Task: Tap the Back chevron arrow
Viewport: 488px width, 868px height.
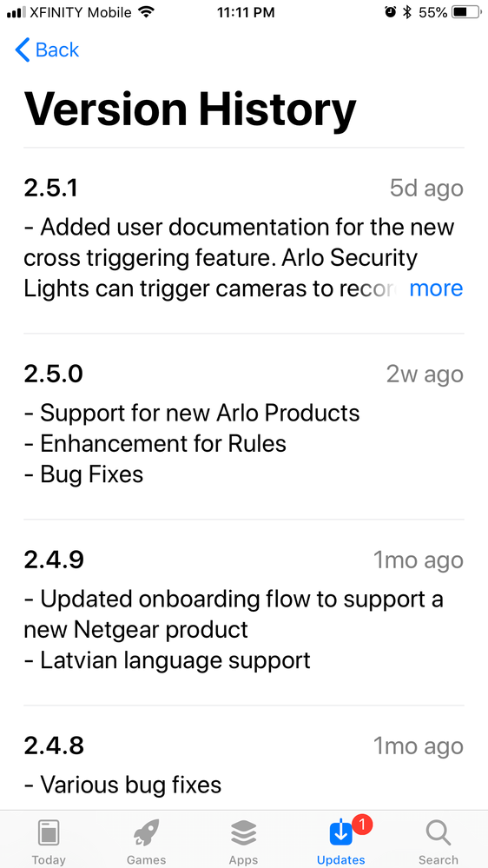Action: click(x=22, y=50)
